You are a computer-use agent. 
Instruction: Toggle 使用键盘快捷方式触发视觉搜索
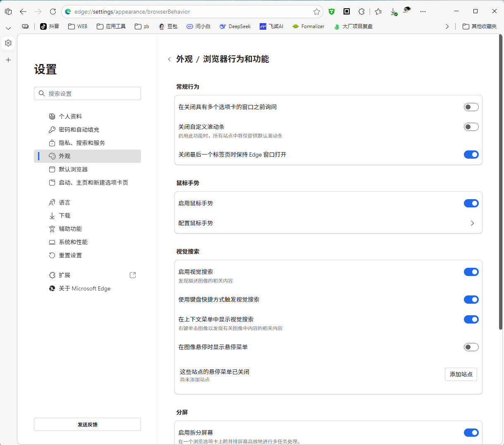pos(471,300)
